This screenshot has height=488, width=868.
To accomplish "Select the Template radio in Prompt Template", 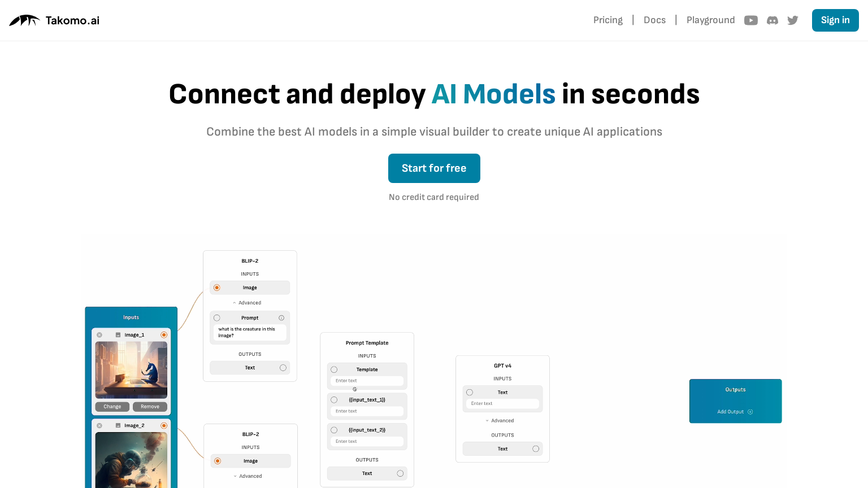I will [x=334, y=369].
